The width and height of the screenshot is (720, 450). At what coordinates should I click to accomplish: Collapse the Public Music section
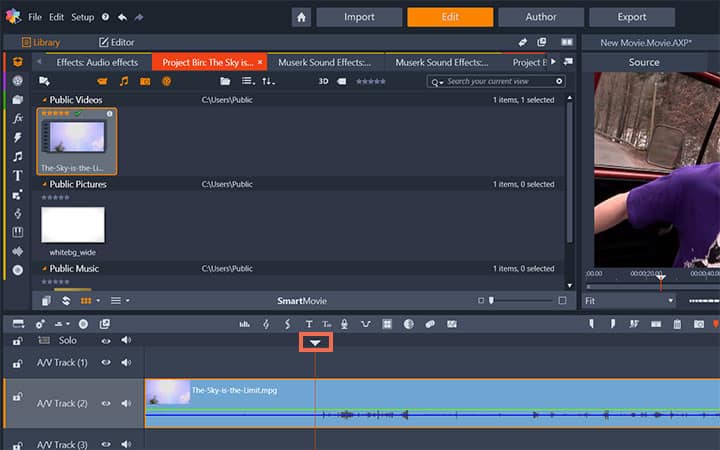point(45,269)
